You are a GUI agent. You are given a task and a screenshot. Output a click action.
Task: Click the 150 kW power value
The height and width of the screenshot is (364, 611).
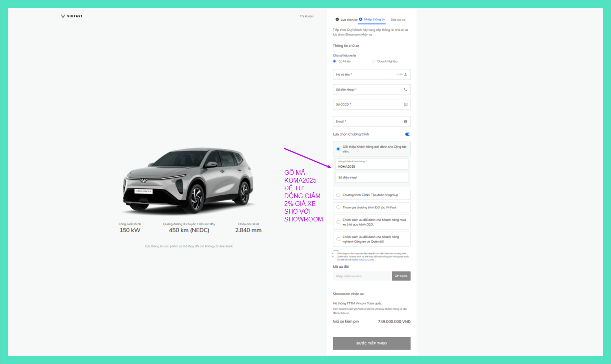tap(130, 230)
